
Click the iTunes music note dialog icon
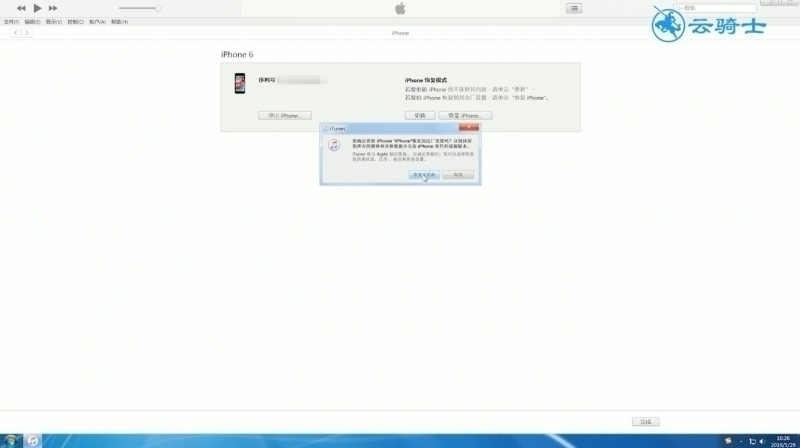pyautogui.click(x=334, y=145)
